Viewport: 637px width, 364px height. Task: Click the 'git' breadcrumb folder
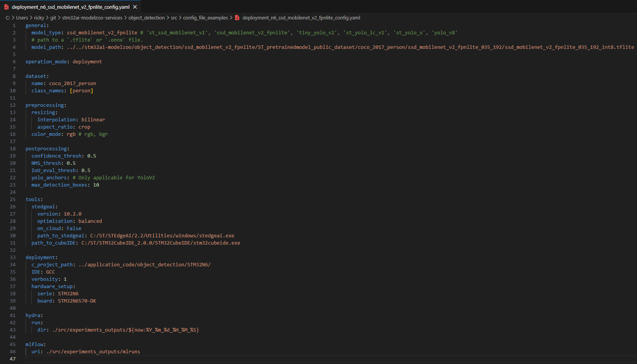[53, 18]
